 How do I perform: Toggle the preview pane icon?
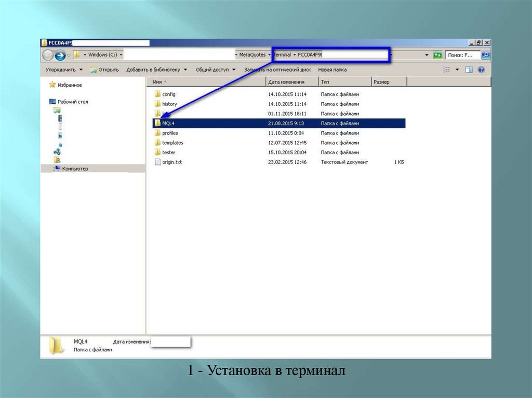[469, 70]
